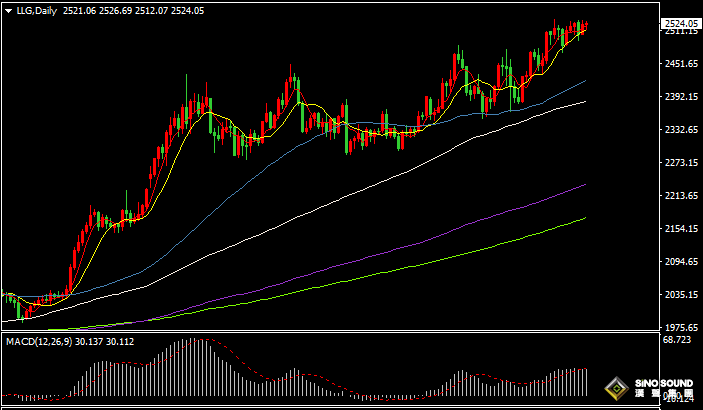The image size is (703, 410).
Task: Click the latest candlestick at chart's right edge
Action: coord(585,26)
